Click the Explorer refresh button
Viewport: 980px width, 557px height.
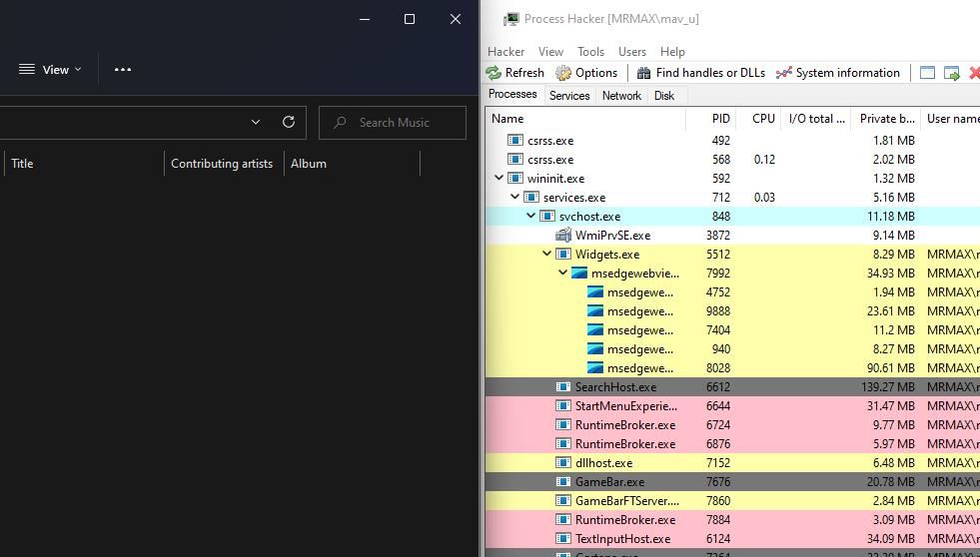(288, 123)
